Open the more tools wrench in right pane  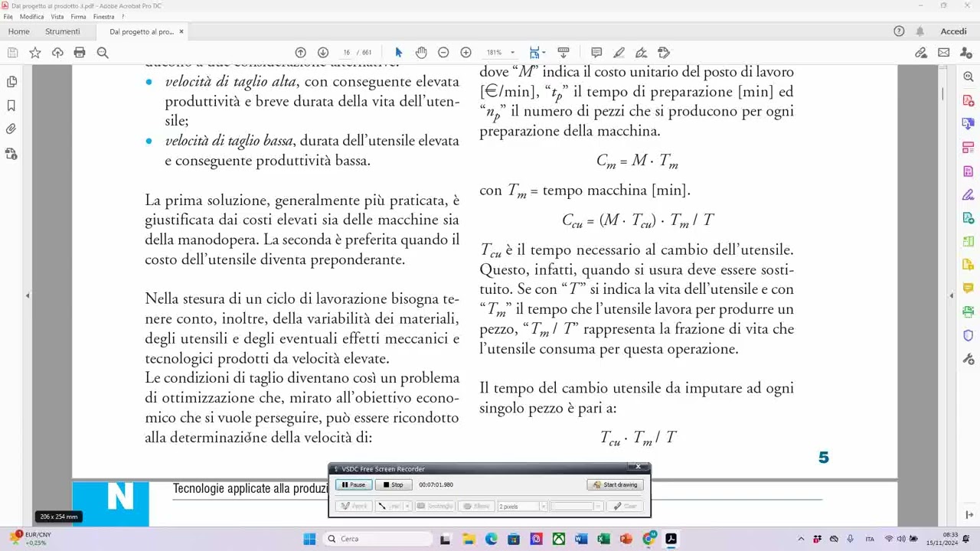coord(969,359)
